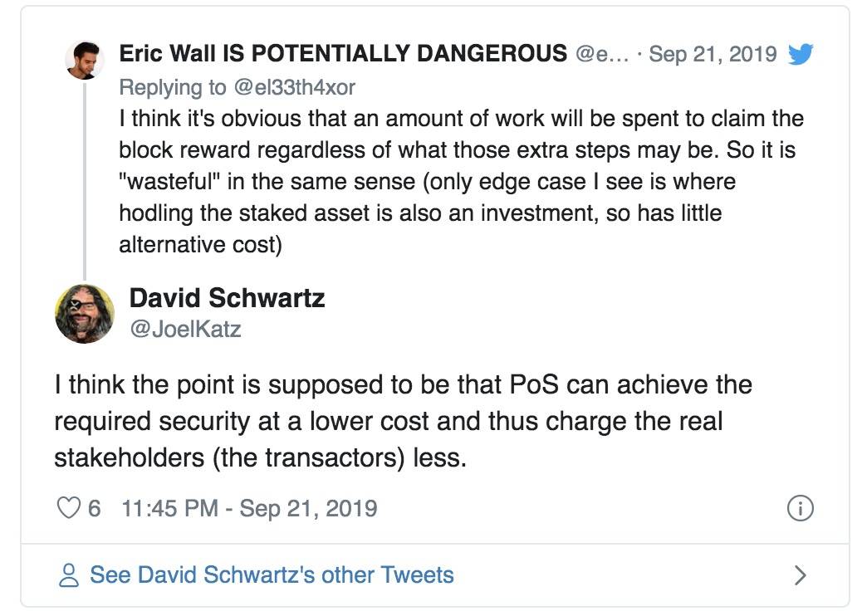Visit @JoelKatz handle link

click(185, 329)
